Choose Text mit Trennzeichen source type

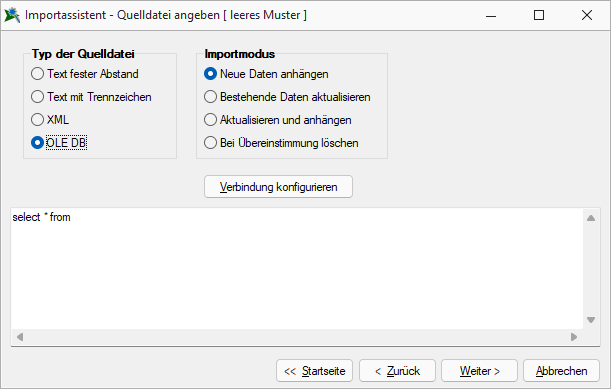click(91, 97)
